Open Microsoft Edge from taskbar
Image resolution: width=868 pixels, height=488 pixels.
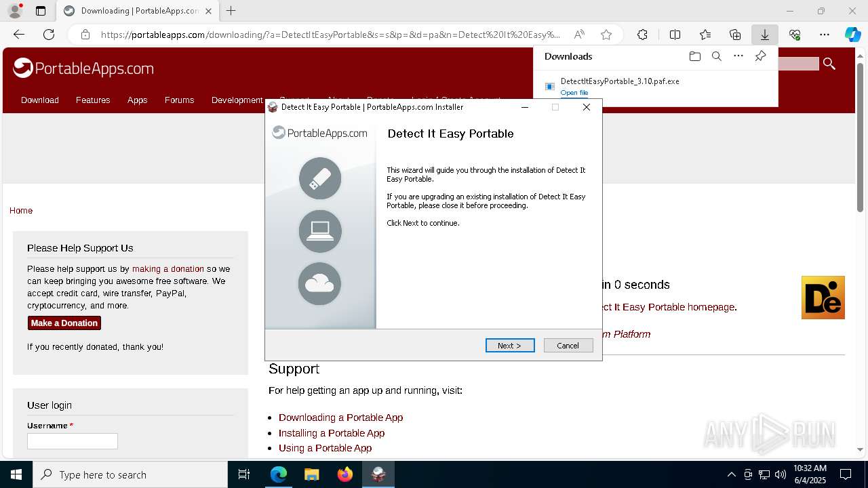279,474
